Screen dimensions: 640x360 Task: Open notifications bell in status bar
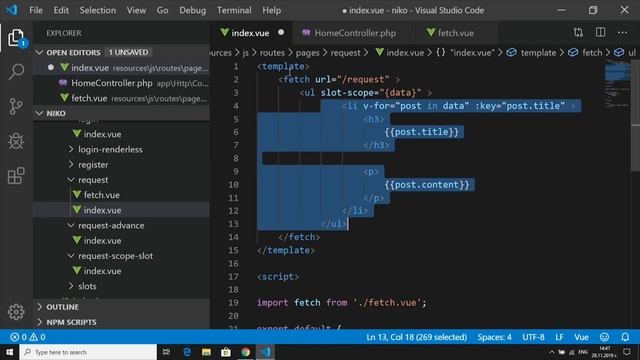625,337
